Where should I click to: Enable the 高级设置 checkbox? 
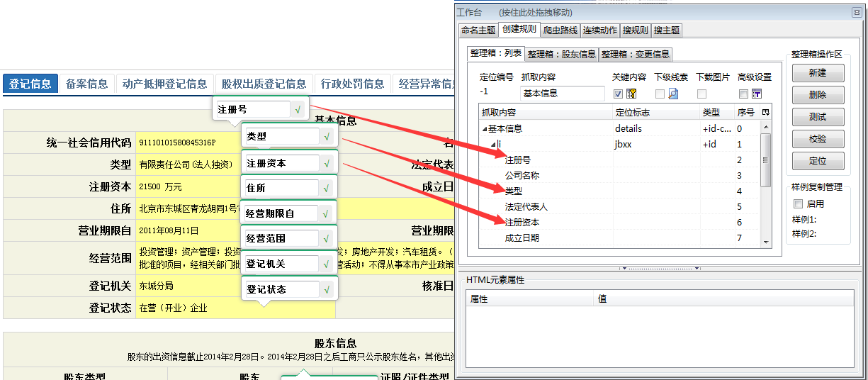coord(743,94)
